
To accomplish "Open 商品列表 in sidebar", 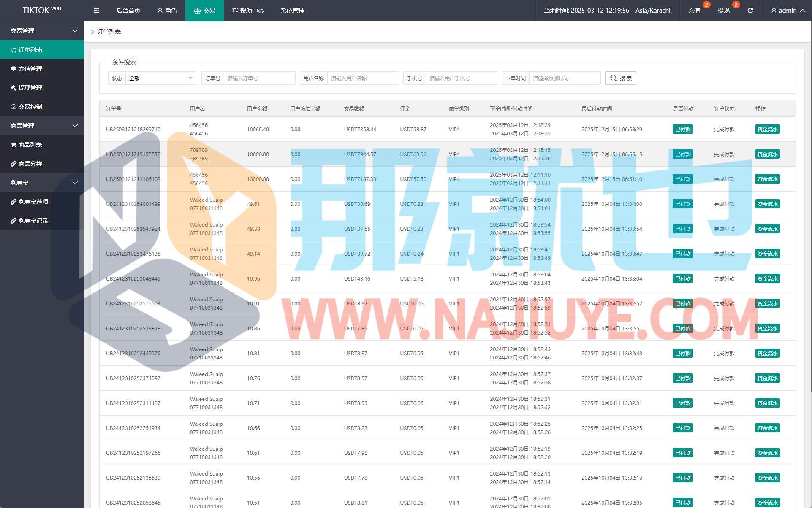I will [30, 145].
